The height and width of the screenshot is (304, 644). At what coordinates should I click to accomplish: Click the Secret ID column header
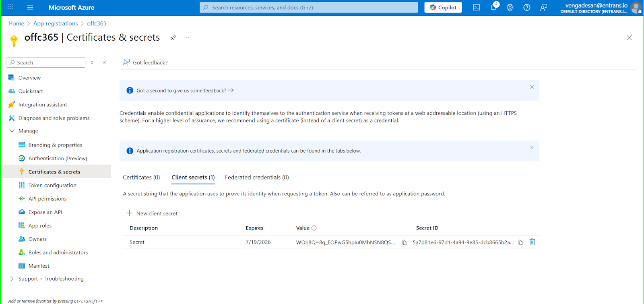coord(427,228)
